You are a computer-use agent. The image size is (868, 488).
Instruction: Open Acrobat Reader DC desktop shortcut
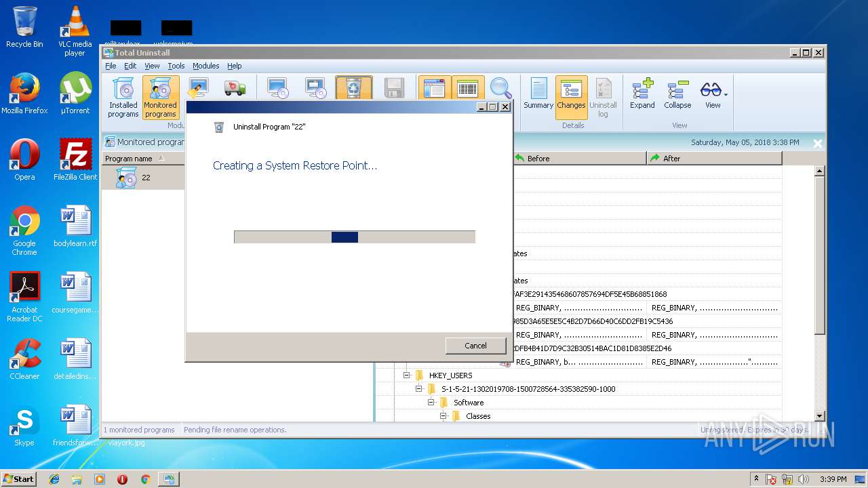pos(24,297)
